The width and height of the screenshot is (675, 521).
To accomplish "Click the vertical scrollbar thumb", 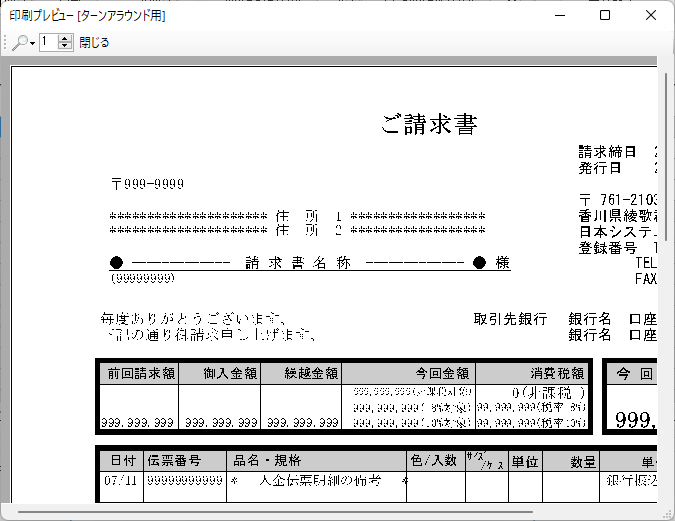I will click(x=666, y=157).
